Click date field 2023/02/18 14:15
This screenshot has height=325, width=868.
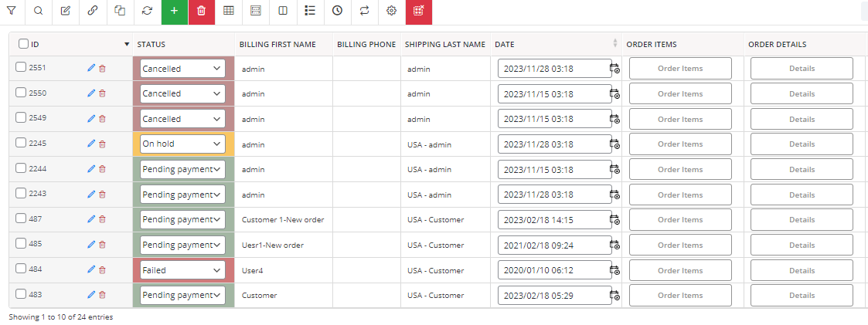point(555,219)
